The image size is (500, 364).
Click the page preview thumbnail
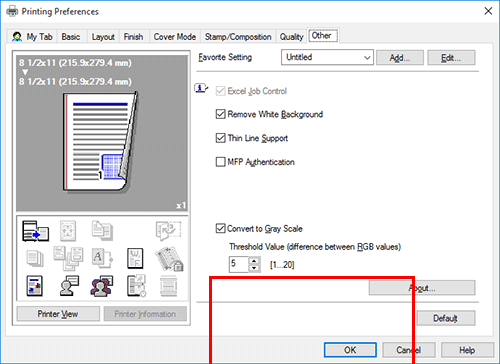pos(100,142)
